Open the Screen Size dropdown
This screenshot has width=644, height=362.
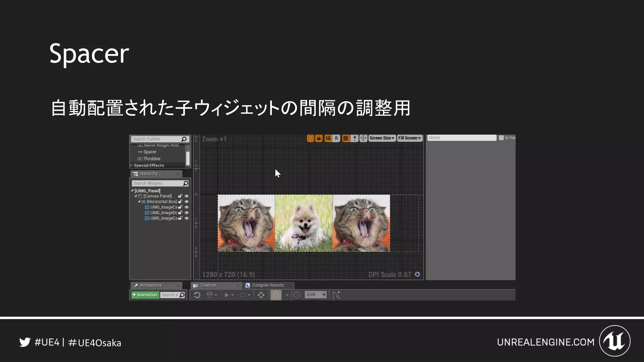[x=382, y=138]
